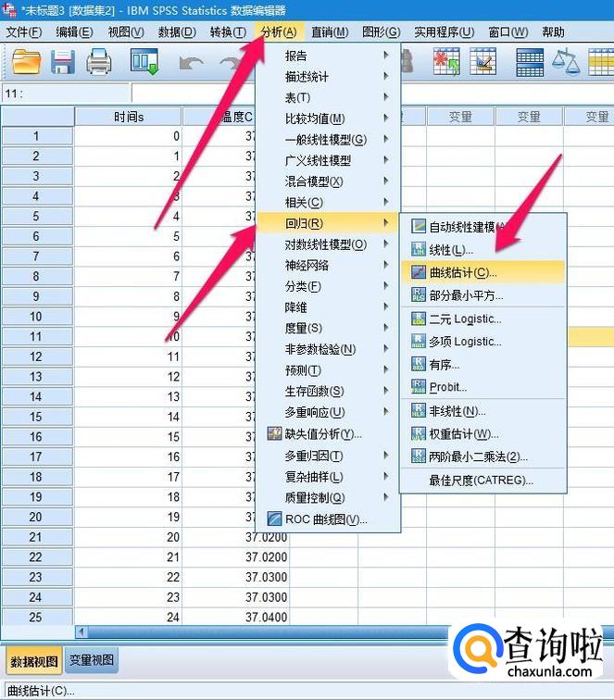Click the Split file grid icon
The height and width of the screenshot is (700, 614).
530,63
